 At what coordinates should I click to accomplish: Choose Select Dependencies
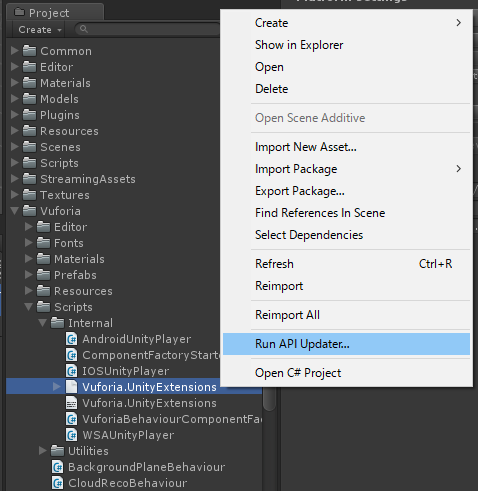click(346, 235)
